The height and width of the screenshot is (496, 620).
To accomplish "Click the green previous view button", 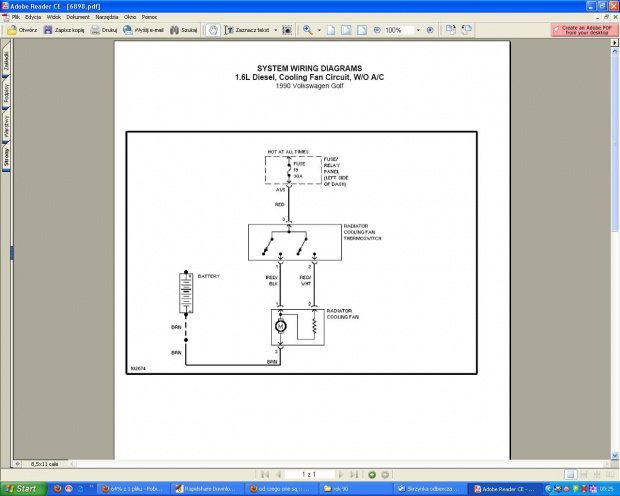I will [x=372, y=475].
